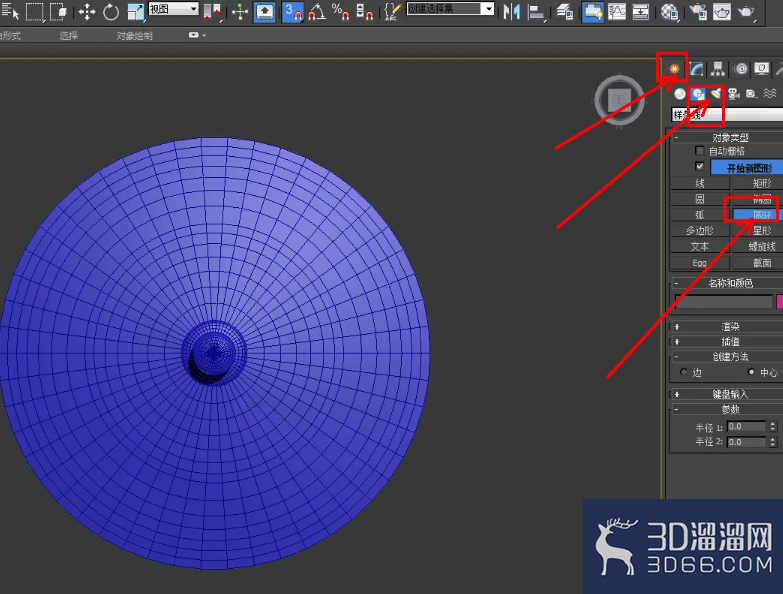Screen dimensions: 783x594
Task: Click the 螺旋线 shape button
Action: [758, 247]
